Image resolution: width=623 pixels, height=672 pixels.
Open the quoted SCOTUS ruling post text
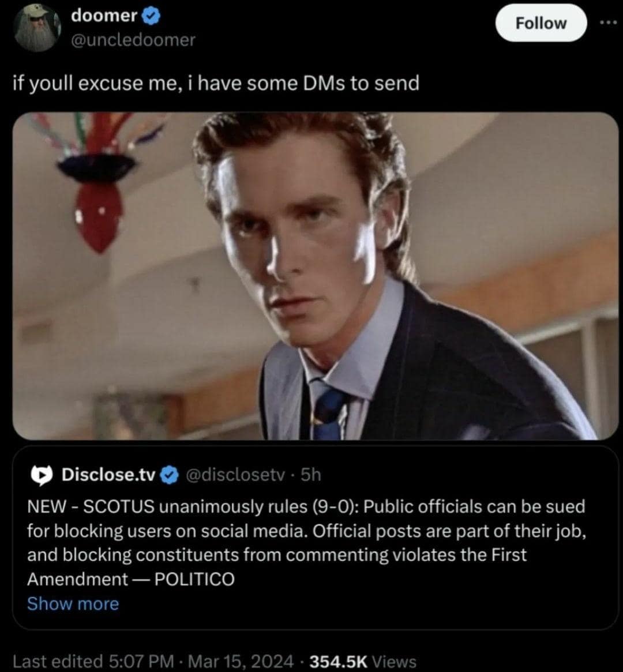tap(306, 543)
